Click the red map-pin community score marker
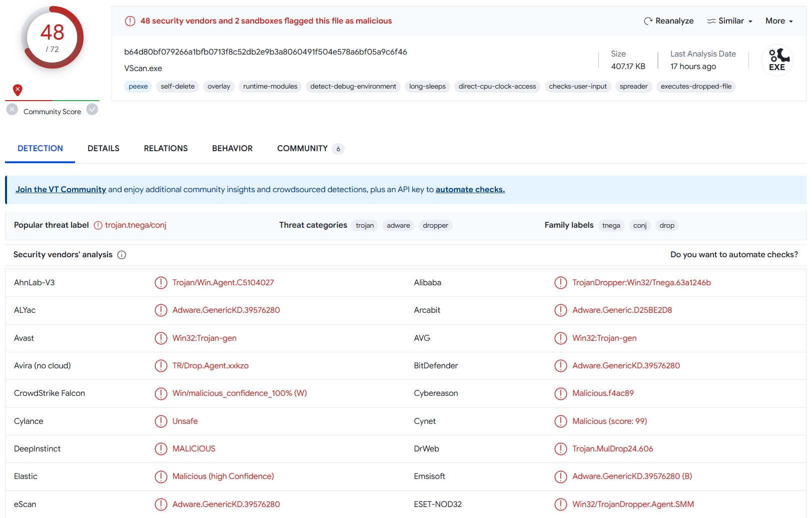Screen dimensions: 812x518 pos(18,90)
